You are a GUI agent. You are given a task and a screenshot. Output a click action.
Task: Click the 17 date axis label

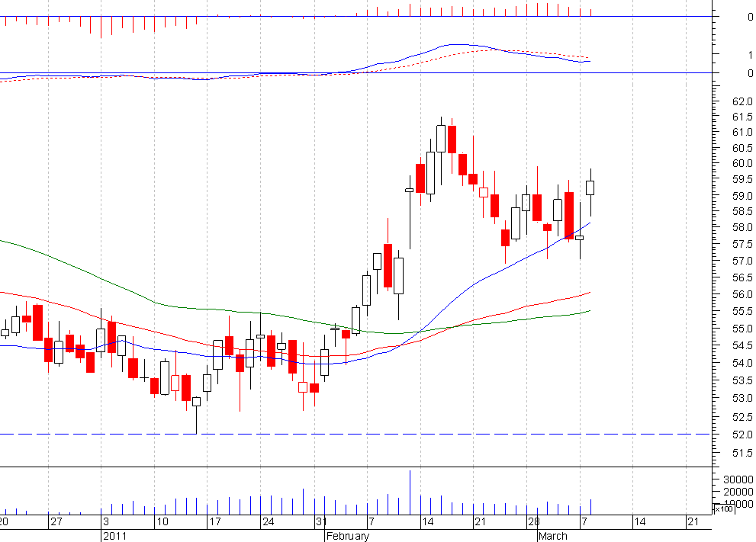click(214, 521)
